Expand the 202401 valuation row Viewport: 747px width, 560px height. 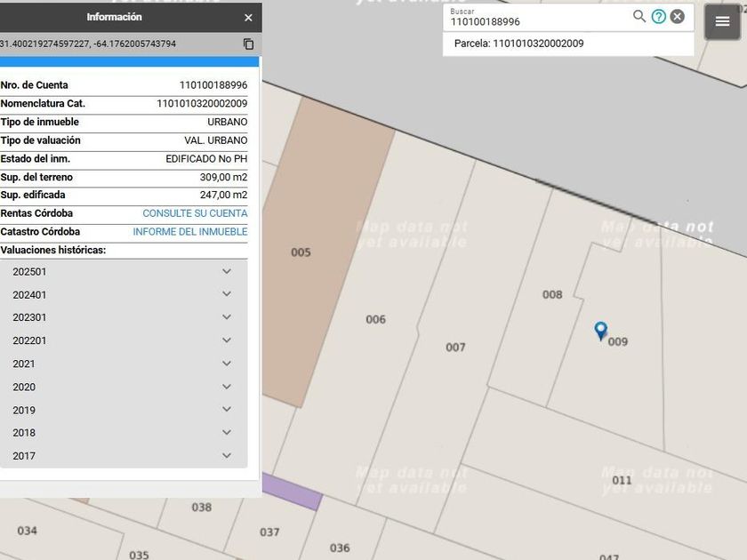226,294
